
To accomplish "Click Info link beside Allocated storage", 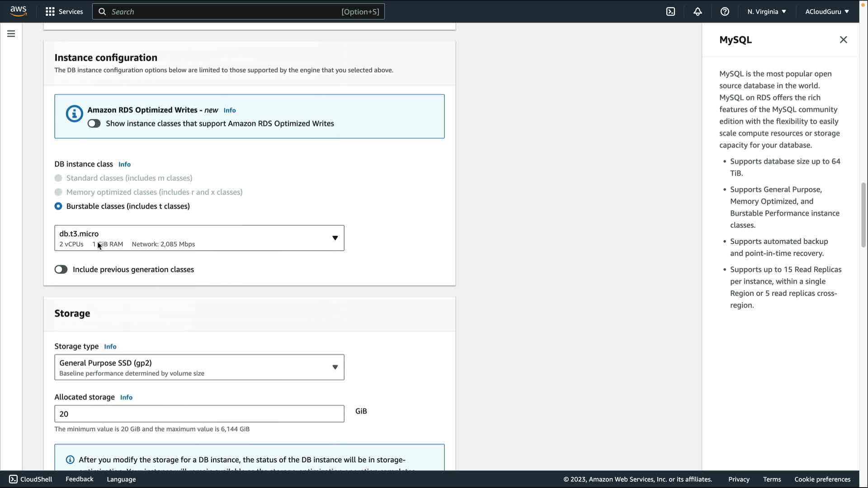I will [x=126, y=397].
